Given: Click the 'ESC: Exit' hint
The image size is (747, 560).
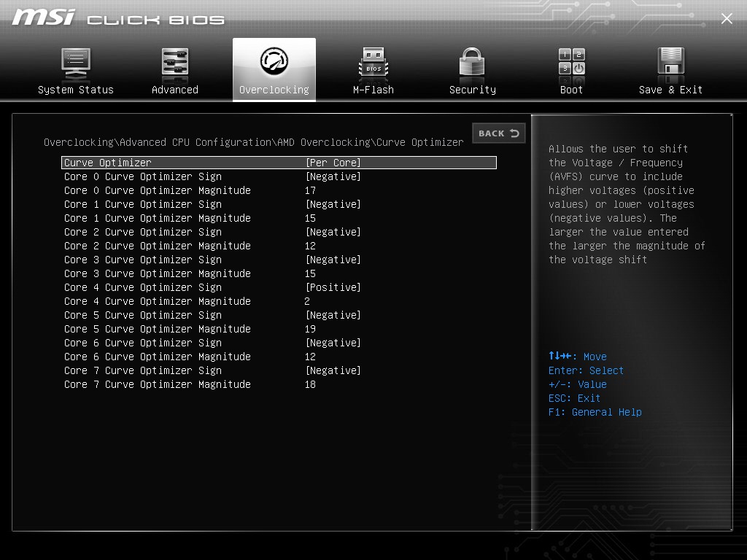Looking at the screenshot, I should coord(574,398).
